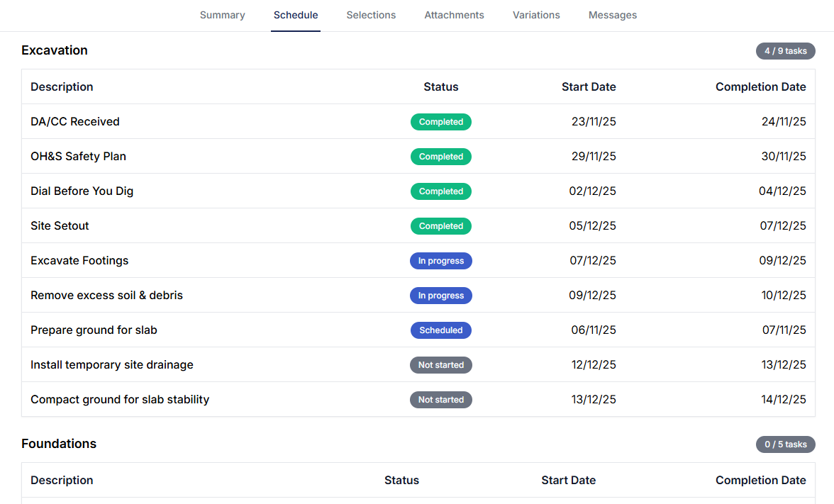The image size is (834, 504).
Task: Open the Dial Before You Dig task
Action: pyautogui.click(x=82, y=191)
